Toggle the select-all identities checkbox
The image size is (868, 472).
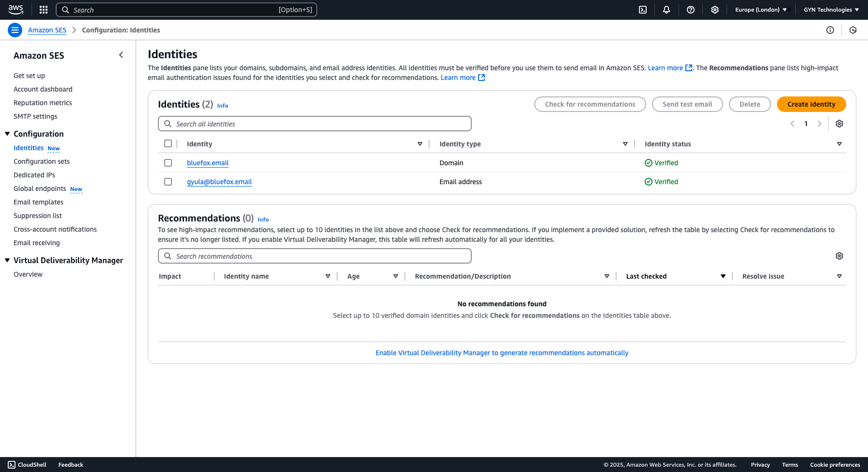click(x=168, y=143)
